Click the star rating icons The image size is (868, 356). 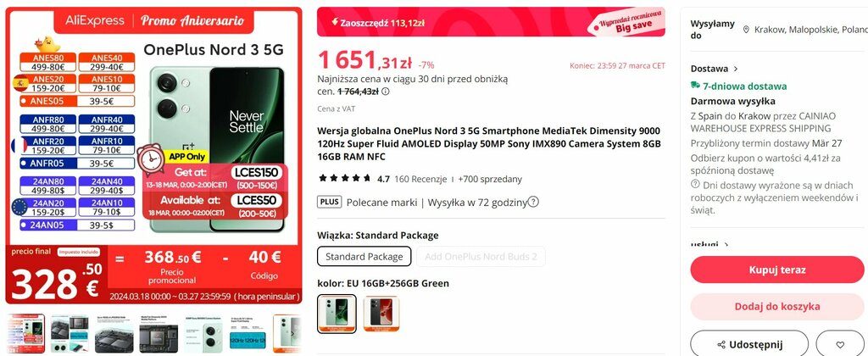345,178
